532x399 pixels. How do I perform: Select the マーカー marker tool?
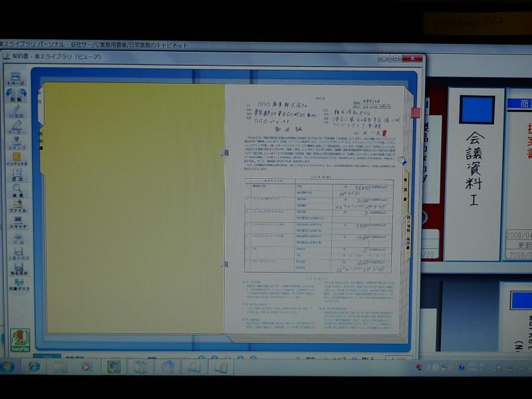[x=16, y=126]
